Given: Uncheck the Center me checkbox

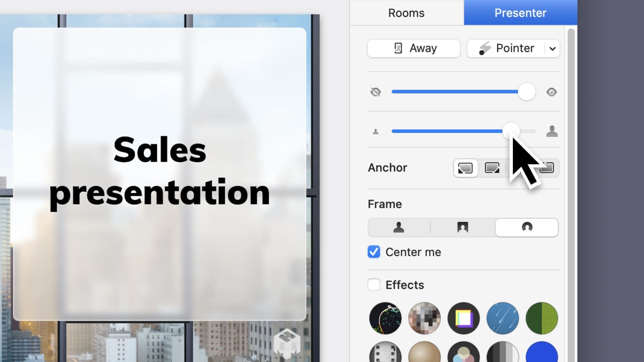Looking at the screenshot, I should 374,252.
